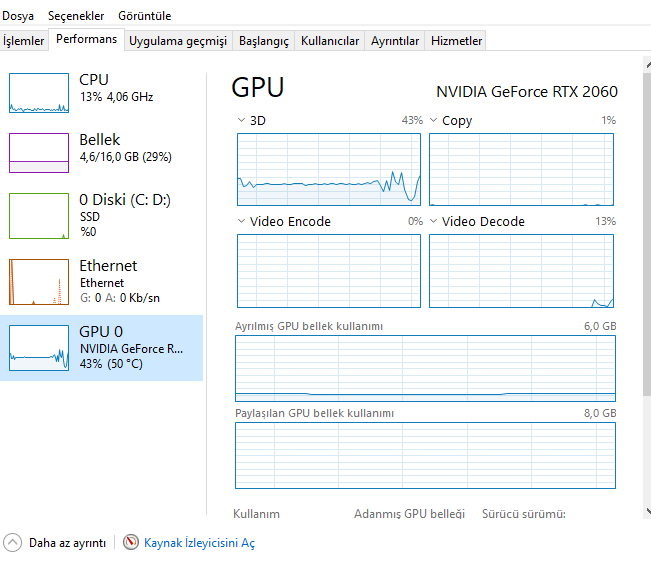Click the Kaynak İzleyicisini Aç link

200,543
